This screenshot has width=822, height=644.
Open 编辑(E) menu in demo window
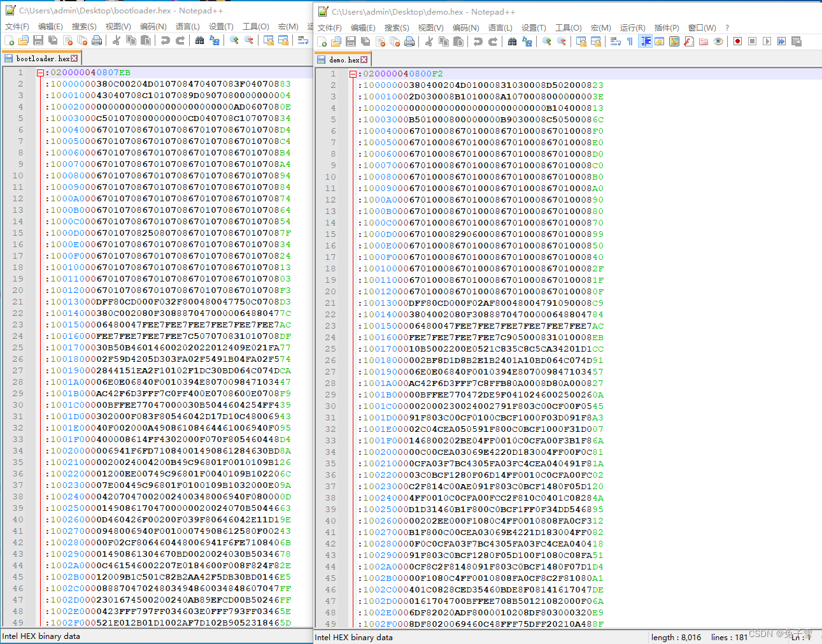[363, 27]
